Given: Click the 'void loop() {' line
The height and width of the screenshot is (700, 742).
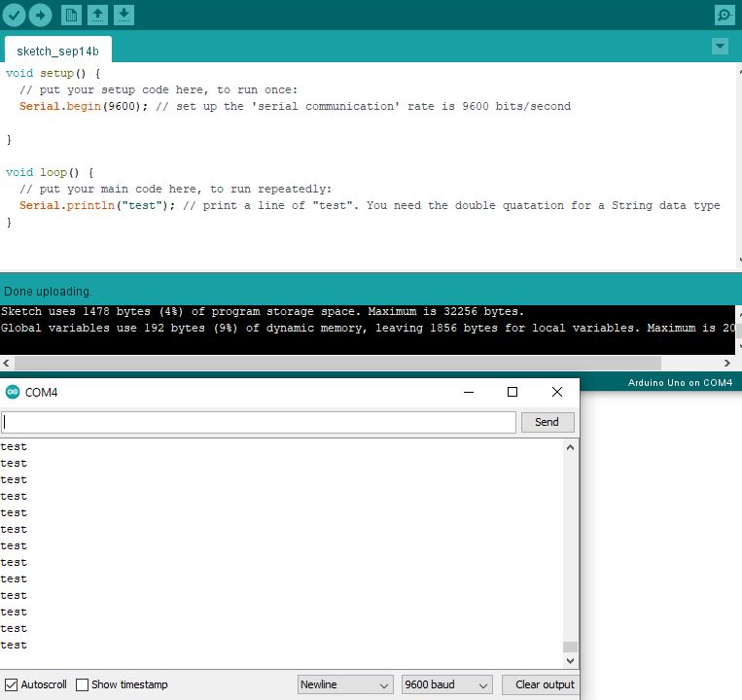Looking at the screenshot, I should click(50, 173).
